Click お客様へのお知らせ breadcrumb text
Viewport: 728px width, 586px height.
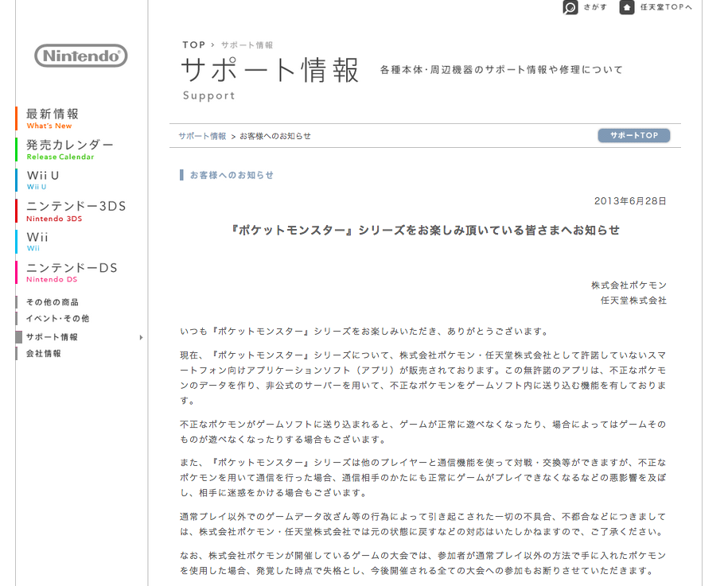point(274,136)
